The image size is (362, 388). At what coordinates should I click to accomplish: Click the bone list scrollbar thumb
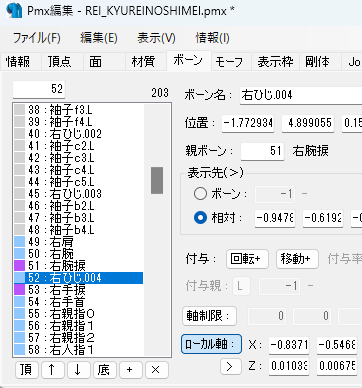click(157, 180)
